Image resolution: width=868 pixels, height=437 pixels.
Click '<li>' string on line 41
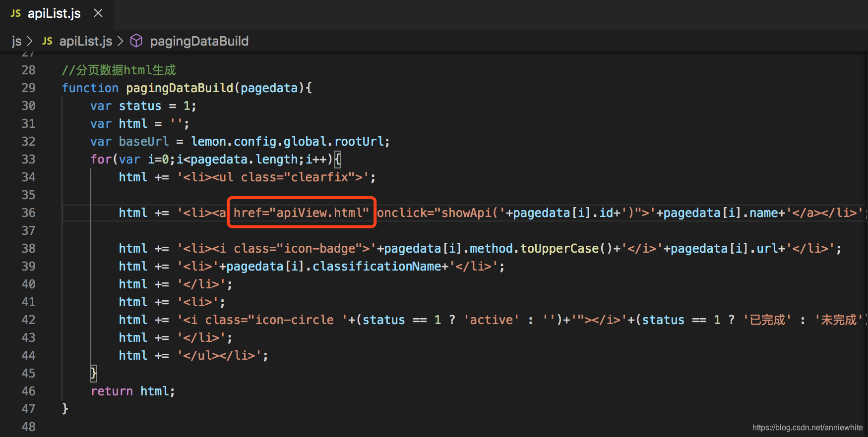[x=197, y=302]
